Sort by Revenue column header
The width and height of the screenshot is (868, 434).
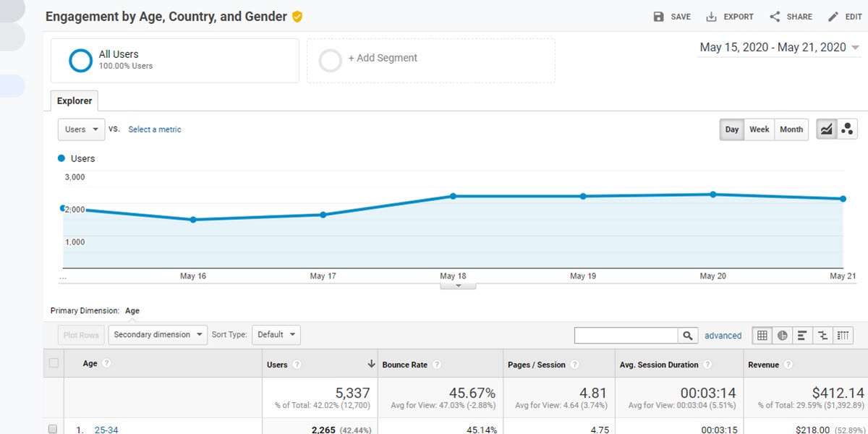[x=764, y=365]
